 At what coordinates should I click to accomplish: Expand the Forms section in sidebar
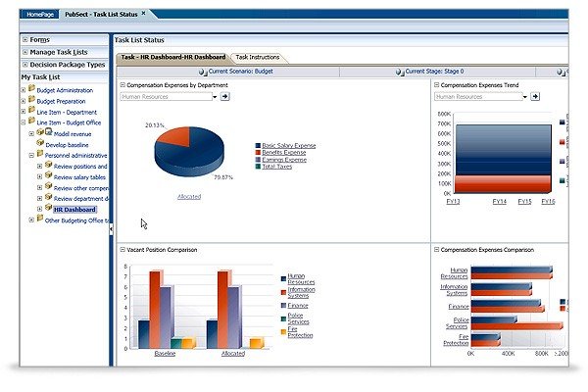pyautogui.click(x=25, y=39)
